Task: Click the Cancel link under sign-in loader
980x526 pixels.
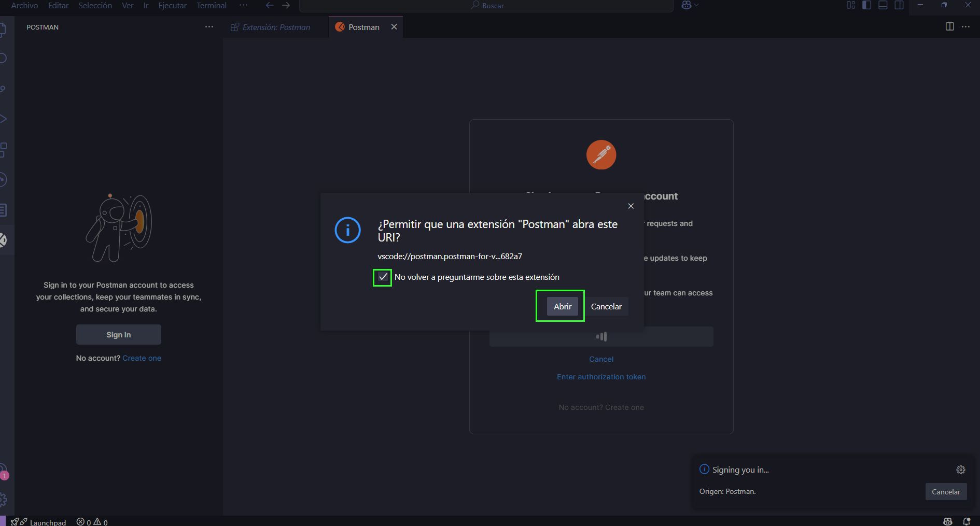Action: [x=601, y=359]
